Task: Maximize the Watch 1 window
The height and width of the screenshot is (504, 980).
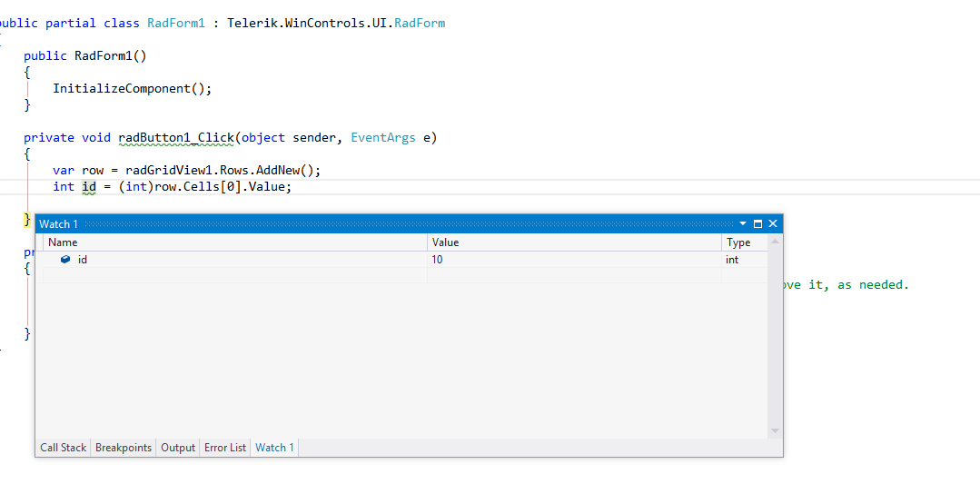Action: click(757, 223)
